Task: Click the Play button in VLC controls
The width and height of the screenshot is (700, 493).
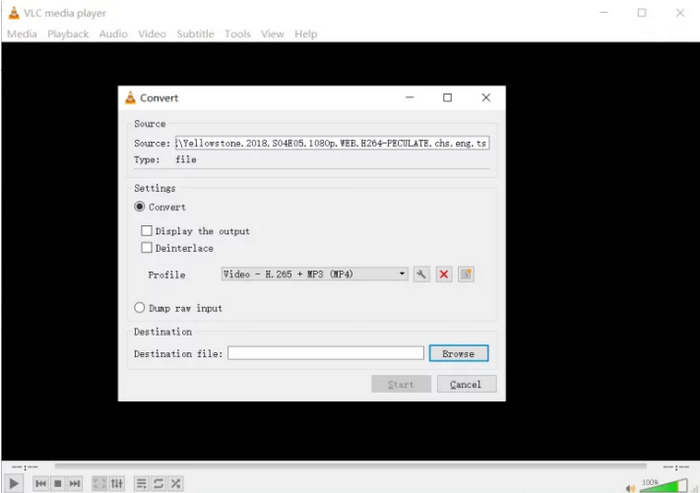Action: tap(14, 483)
